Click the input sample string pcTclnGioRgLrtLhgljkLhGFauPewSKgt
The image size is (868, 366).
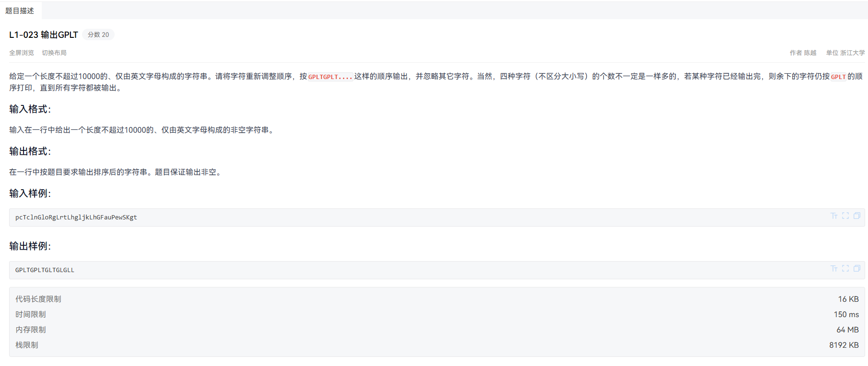click(76, 217)
